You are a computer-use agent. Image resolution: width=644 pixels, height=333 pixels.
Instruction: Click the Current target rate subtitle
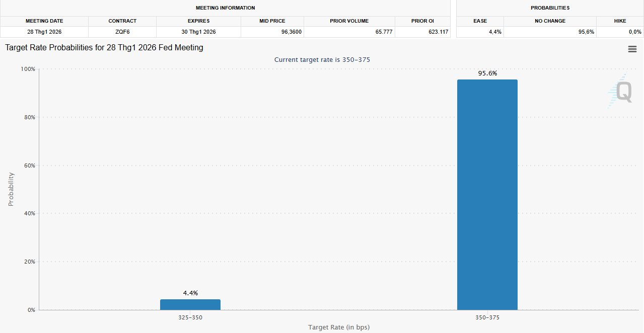coord(322,59)
